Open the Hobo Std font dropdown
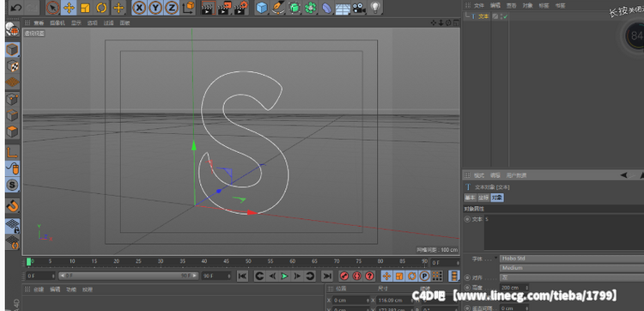The height and width of the screenshot is (311, 644). 572,259
